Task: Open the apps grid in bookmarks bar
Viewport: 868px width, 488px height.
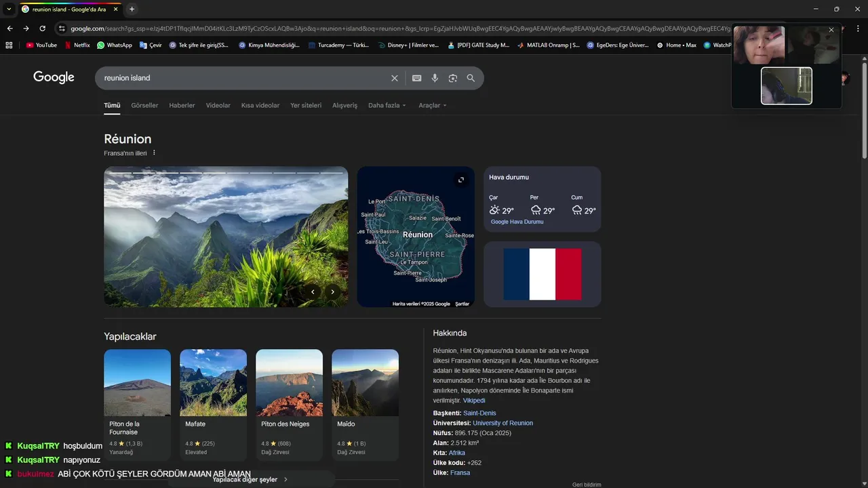Action: tap(9, 45)
